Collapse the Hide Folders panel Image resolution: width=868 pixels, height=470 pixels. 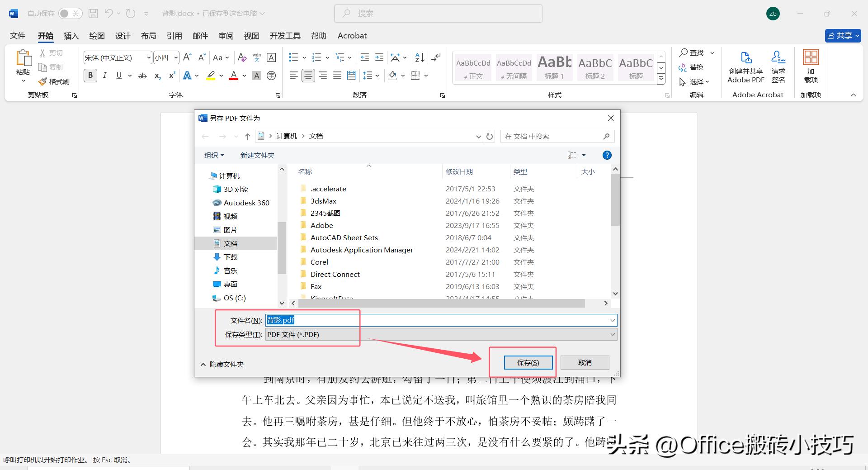pos(222,364)
